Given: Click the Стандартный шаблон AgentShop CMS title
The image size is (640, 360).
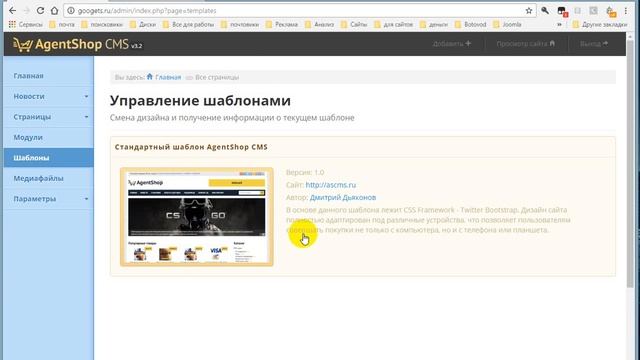Looking at the screenshot, I should [x=191, y=147].
